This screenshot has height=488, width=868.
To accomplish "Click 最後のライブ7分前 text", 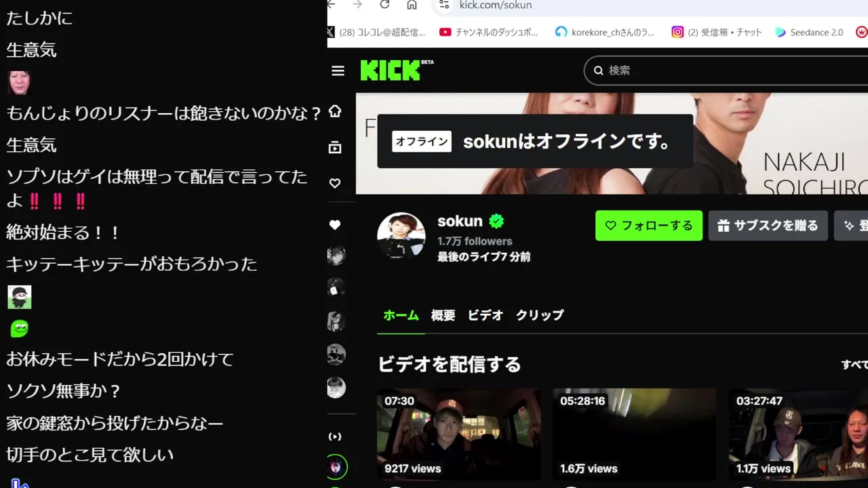I will pos(484,257).
